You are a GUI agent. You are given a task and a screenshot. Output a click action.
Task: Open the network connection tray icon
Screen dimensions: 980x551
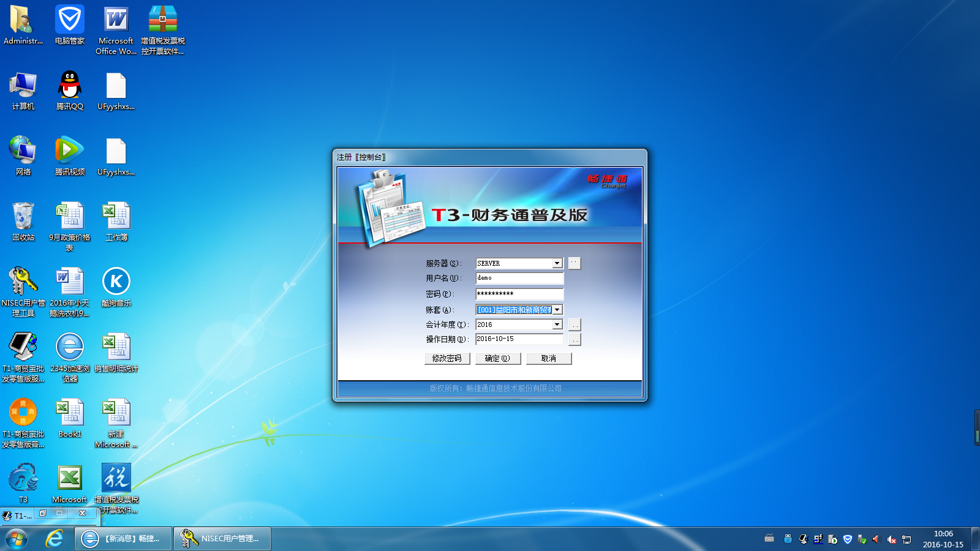pos(907,539)
